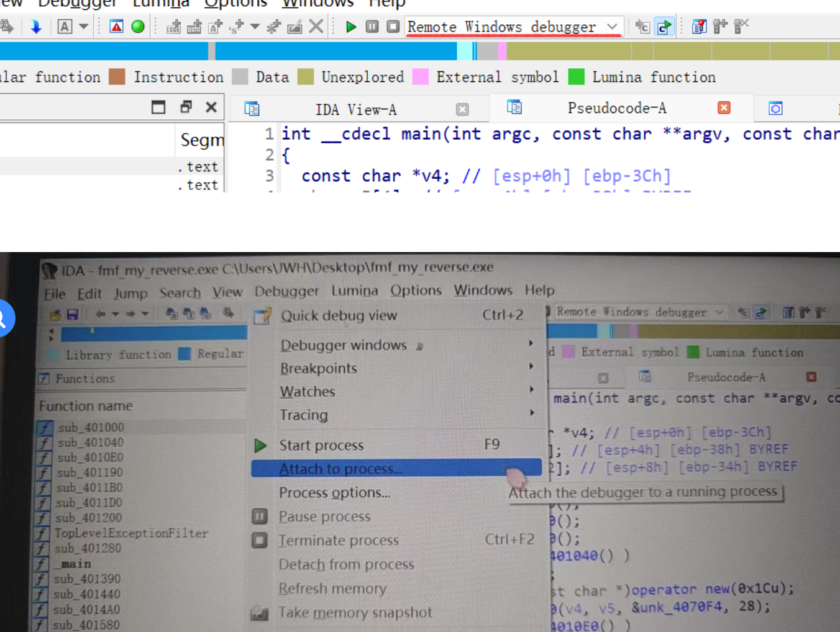
Task: Click the highlighted c-with-green-arrow icon in upper toolbar
Action: (x=664, y=27)
